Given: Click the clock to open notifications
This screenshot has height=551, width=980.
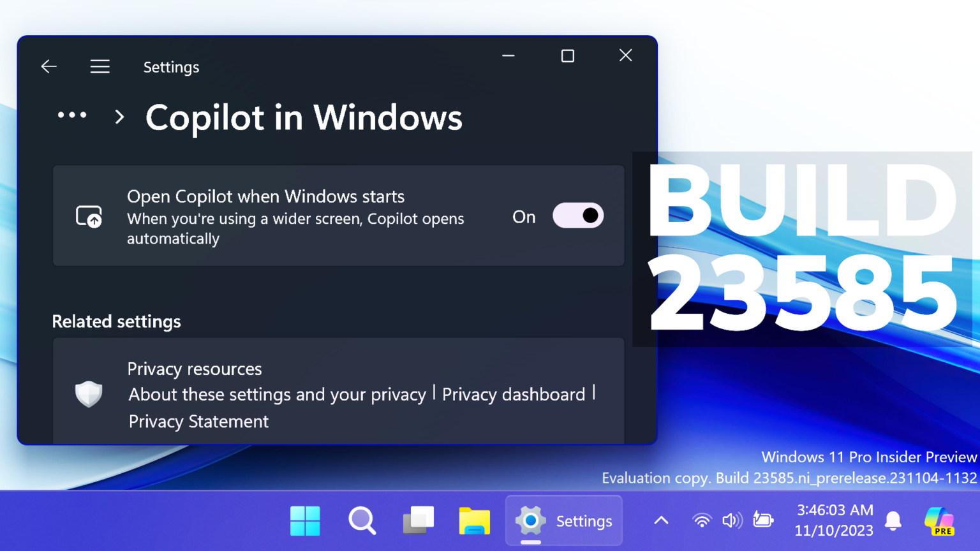Looking at the screenshot, I should pos(835,520).
